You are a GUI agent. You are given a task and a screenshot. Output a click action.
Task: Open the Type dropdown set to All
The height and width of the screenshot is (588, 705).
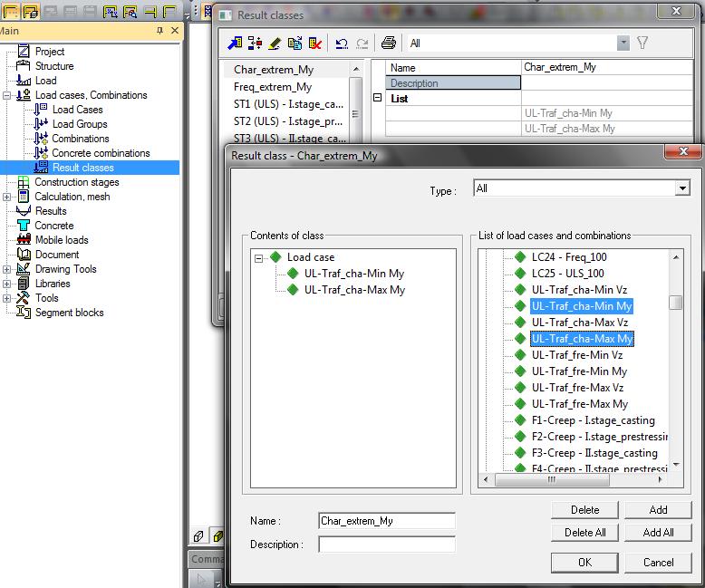click(681, 188)
